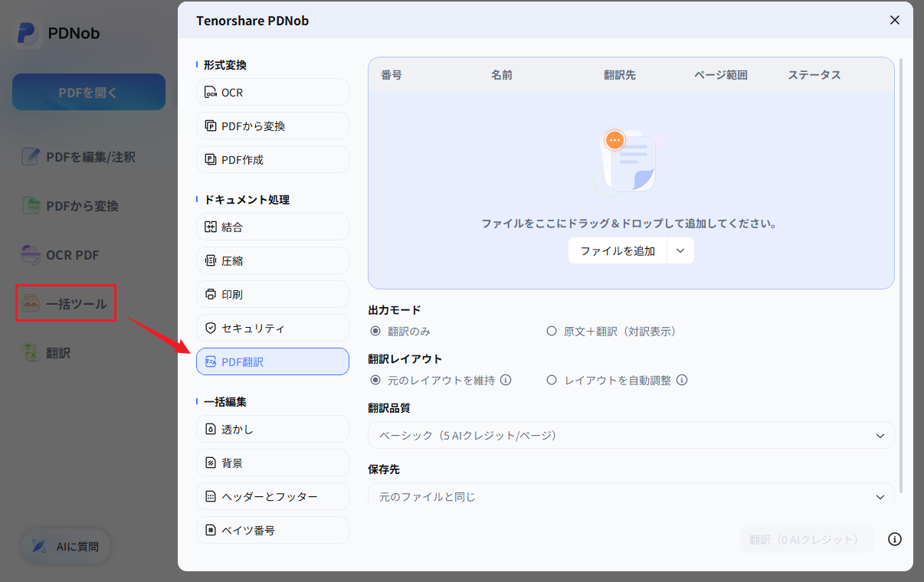The width and height of the screenshot is (924, 582).
Task: Click the 名前 column header
Action: [502, 75]
